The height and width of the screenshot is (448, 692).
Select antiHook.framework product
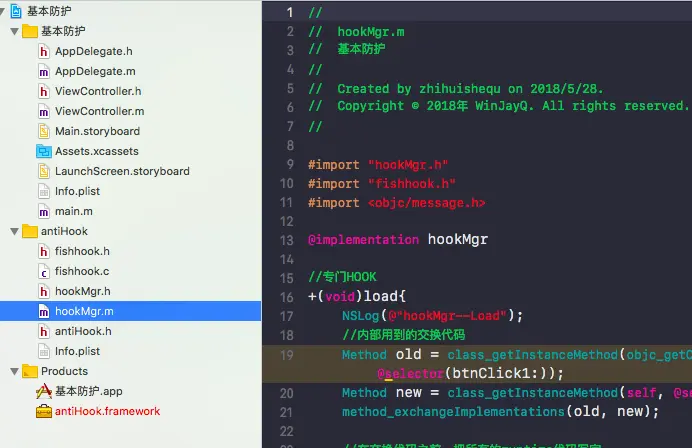click(x=107, y=411)
